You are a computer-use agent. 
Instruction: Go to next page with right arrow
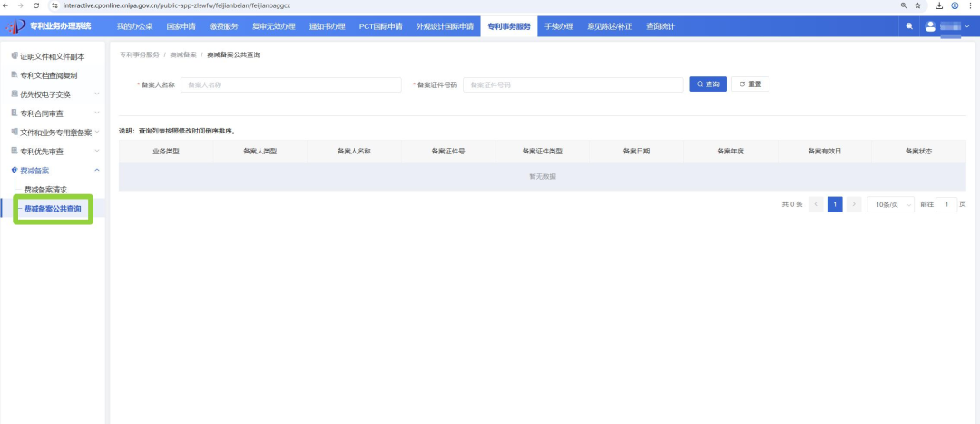point(854,204)
